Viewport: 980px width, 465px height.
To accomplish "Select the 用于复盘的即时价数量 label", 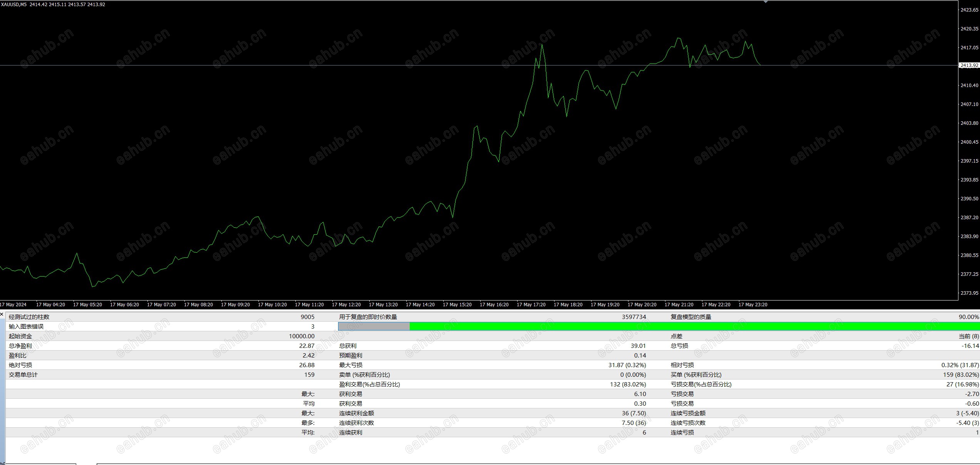I will pos(368,317).
